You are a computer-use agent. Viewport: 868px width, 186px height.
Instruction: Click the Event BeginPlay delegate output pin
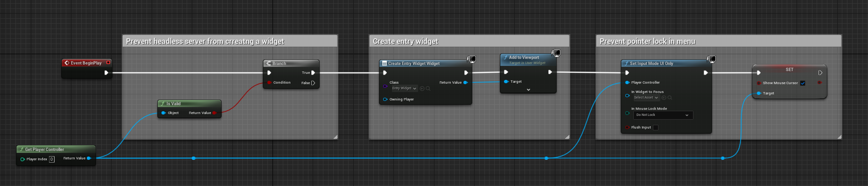pyautogui.click(x=108, y=63)
